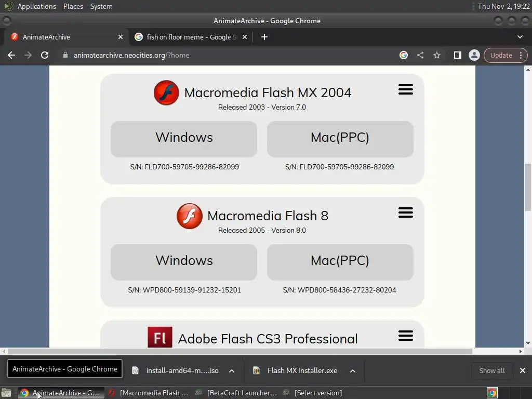Open the Applications menu
532x399 pixels.
tap(37, 6)
